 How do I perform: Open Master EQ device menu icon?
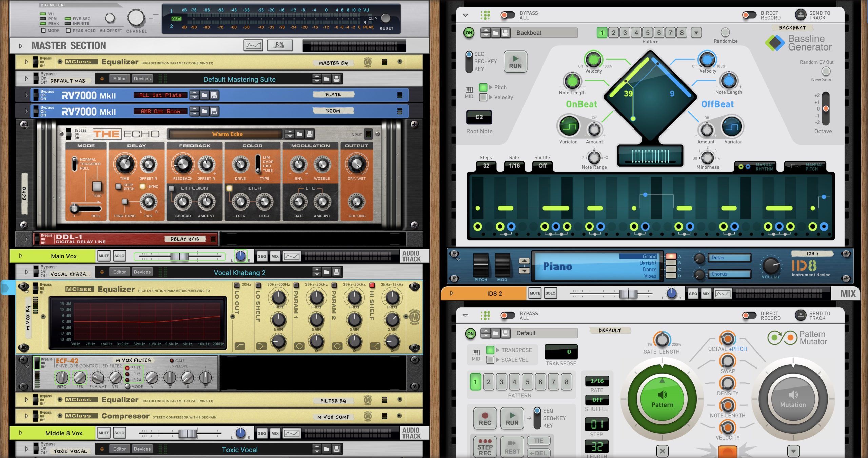pos(384,62)
